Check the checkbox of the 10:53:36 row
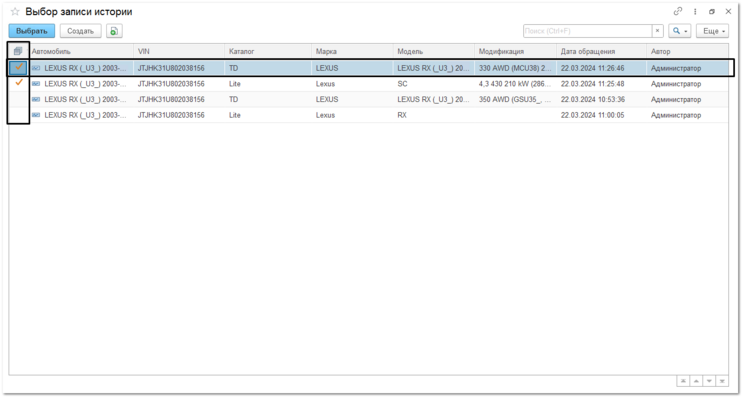Viewport: 743px width, 398px height. click(19, 100)
